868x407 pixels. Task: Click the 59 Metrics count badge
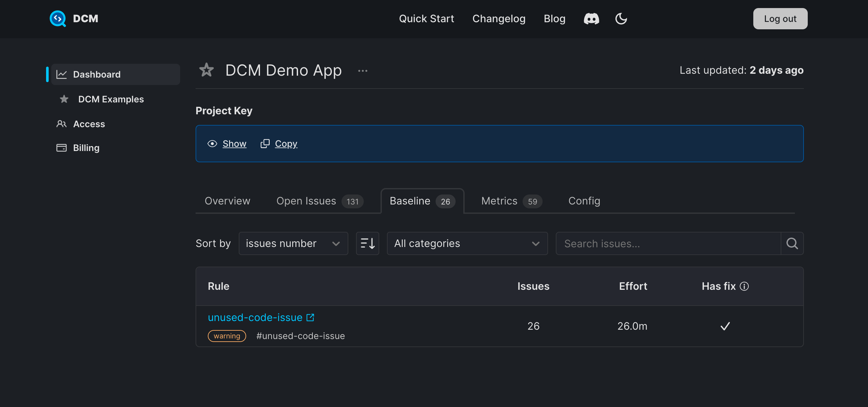532,201
